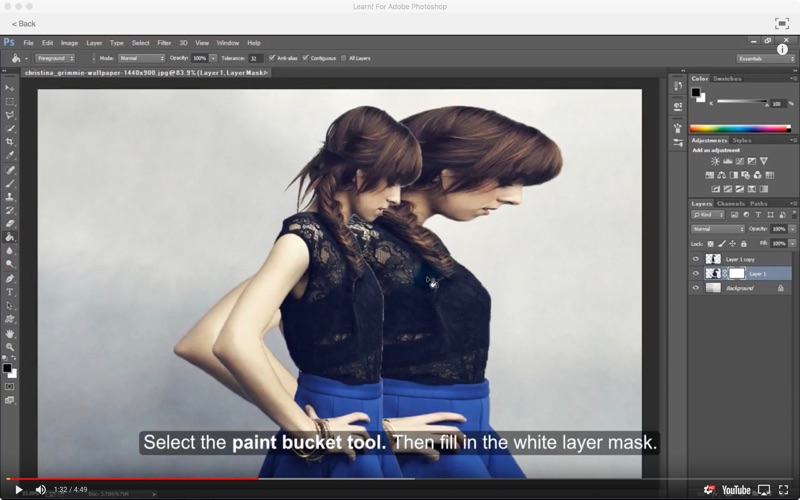
Task: Enable the All Layers checkbox
Action: pos(343,58)
